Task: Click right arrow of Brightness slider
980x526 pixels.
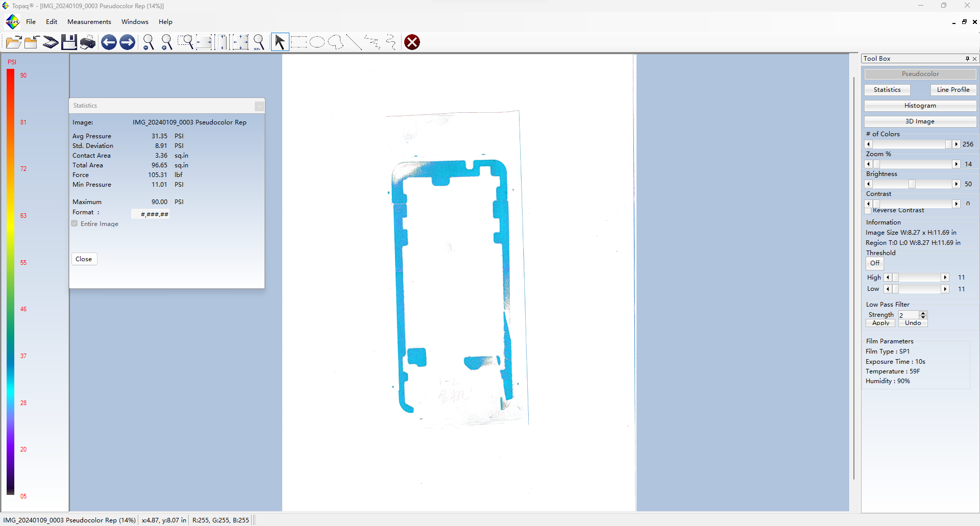Action: [x=956, y=184]
